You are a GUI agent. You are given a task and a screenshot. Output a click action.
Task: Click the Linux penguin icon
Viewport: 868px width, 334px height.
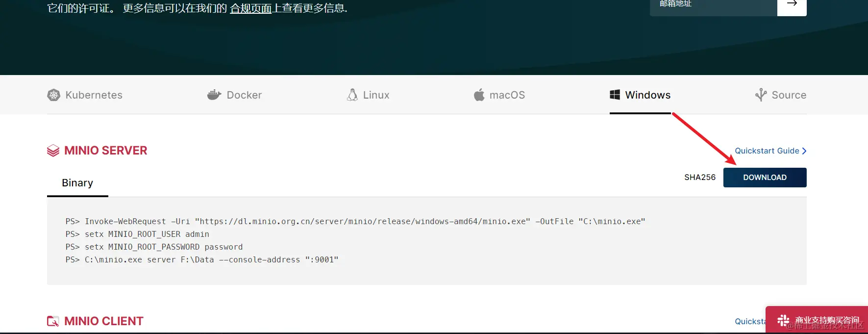click(x=352, y=95)
